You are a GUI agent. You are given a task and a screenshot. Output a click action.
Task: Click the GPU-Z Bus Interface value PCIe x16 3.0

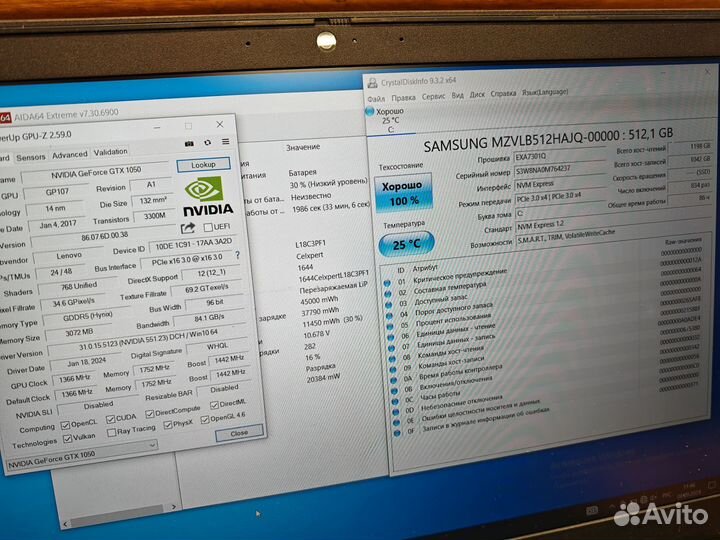(x=187, y=260)
